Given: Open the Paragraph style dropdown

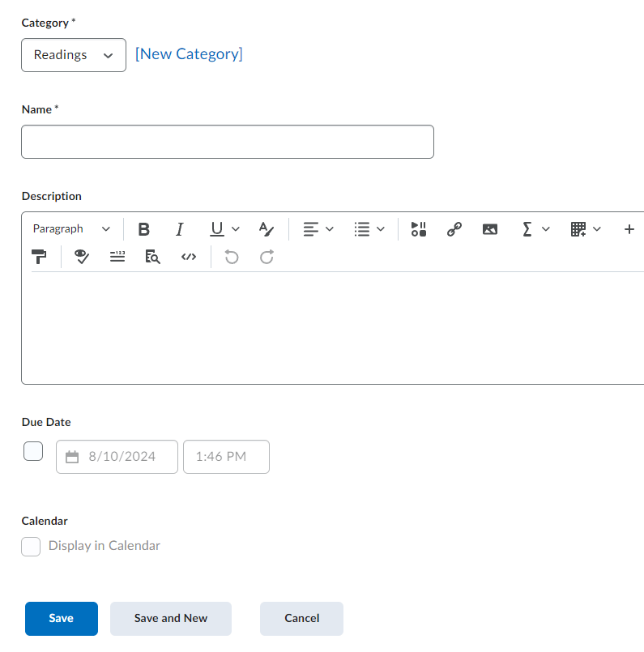Looking at the screenshot, I should tap(70, 228).
